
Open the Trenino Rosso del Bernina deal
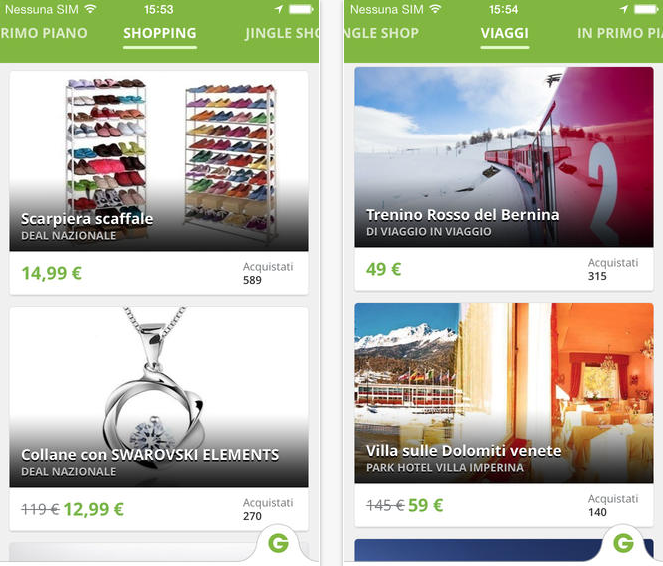[x=504, y=157]
